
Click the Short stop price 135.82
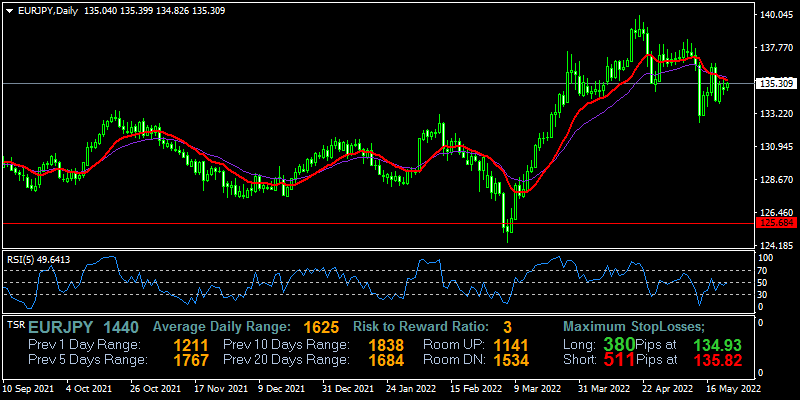[717, 360]
